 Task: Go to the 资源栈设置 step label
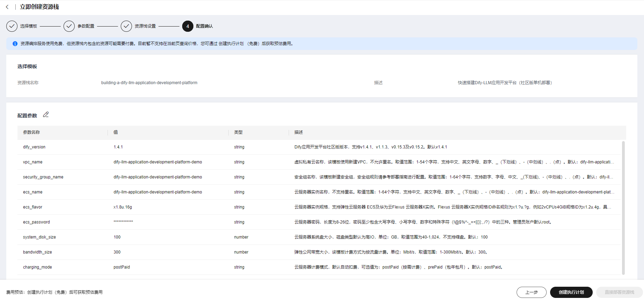(145, 26)
